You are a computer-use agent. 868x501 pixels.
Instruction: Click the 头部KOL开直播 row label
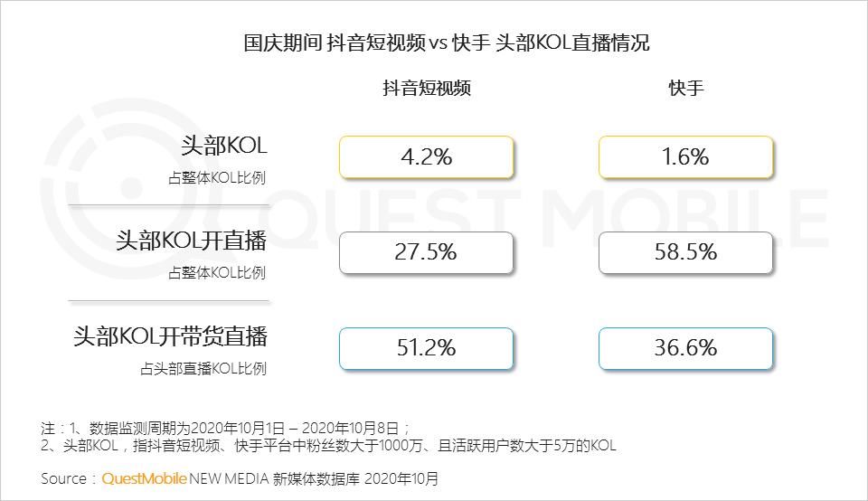tap(192, 241)
